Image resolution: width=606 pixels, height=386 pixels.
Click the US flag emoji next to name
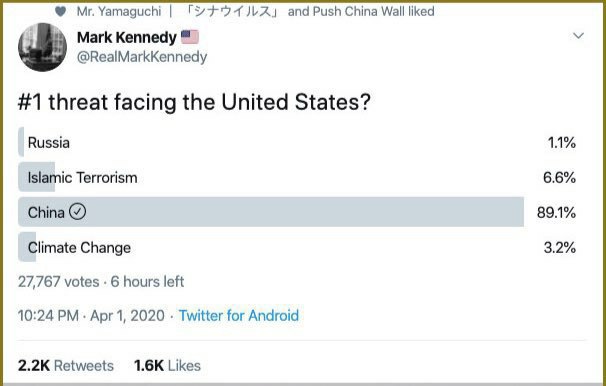pos(190,37)
